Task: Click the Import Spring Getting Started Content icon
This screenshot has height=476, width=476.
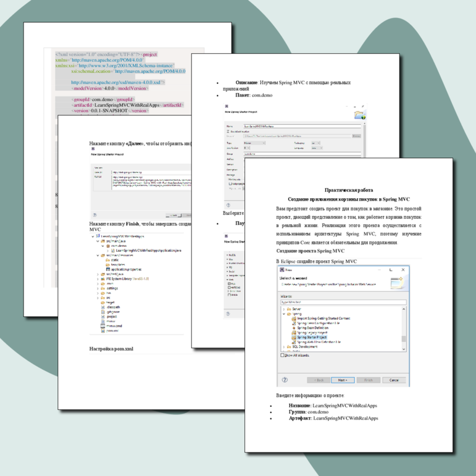Action: click(x=293, y=318)
